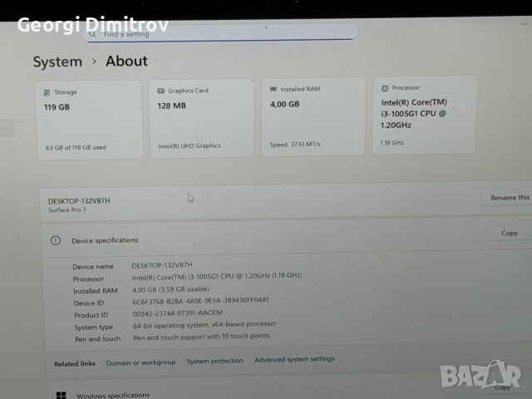
Task: Focus the Find a setting search box
Action: 220,32
